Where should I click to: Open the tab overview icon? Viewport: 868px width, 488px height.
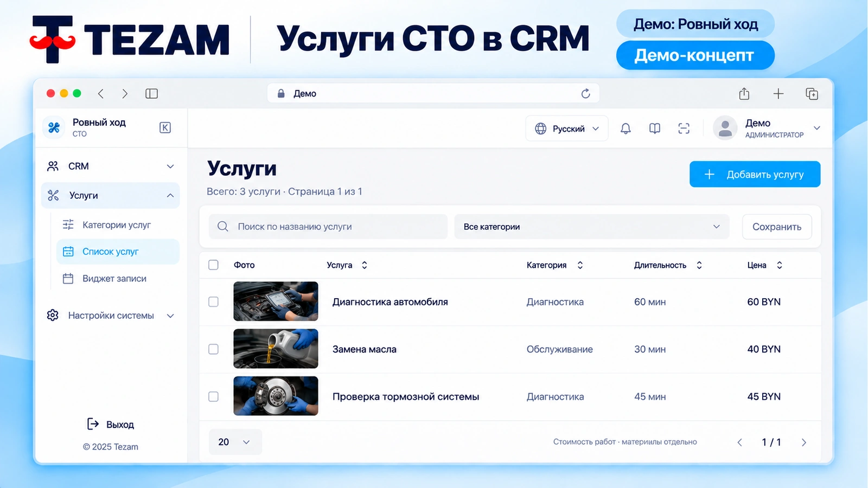point(812,94)
